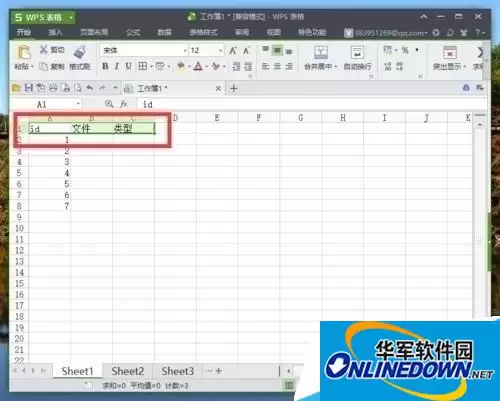Toggle Underline formatting

128,66
